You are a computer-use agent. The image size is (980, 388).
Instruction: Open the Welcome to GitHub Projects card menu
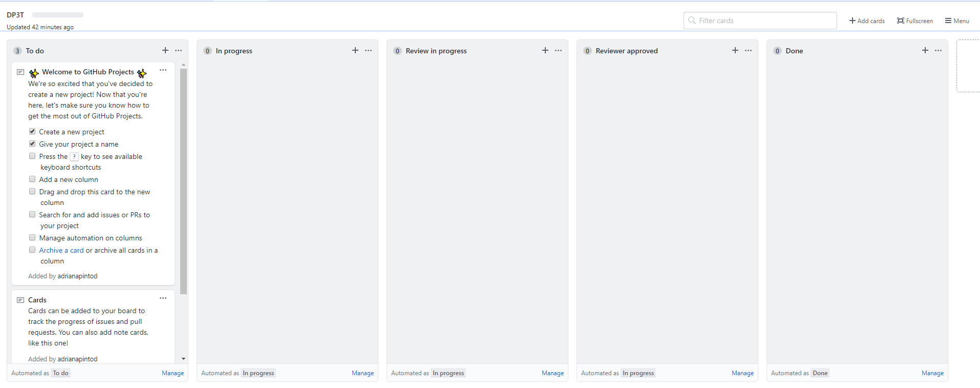[x=163, y=70]
